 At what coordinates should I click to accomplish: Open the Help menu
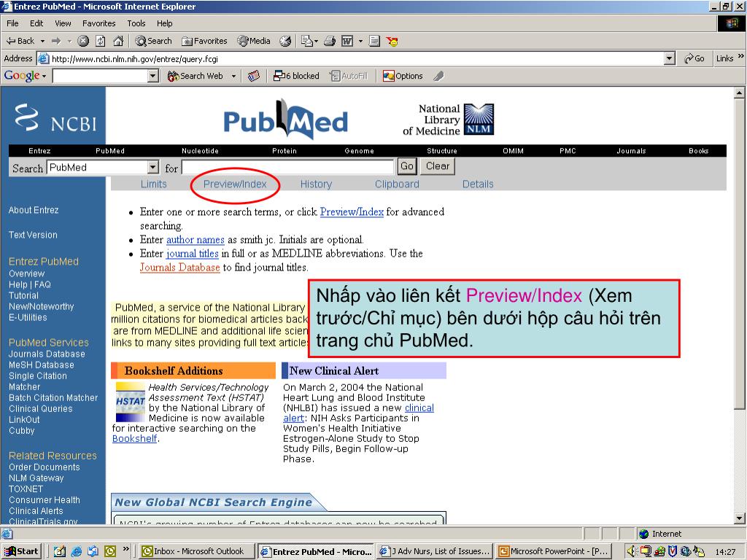164,23
